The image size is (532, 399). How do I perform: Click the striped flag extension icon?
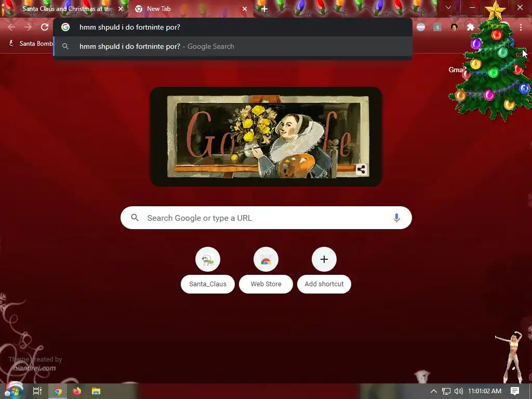(x=421, y=27)
